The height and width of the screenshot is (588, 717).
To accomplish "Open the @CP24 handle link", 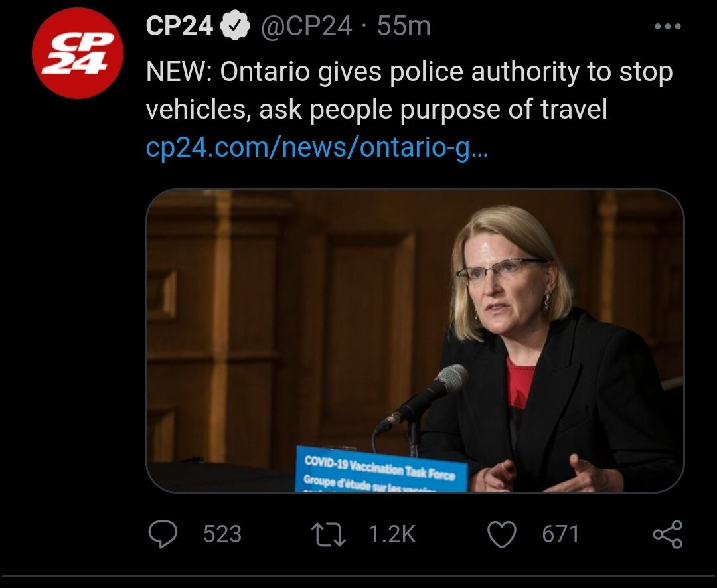I will (x=306, y=26).
